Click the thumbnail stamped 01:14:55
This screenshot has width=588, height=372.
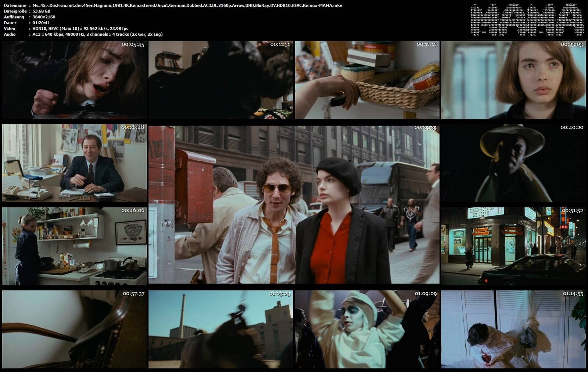pyautogui.click(x=513, y=329)
